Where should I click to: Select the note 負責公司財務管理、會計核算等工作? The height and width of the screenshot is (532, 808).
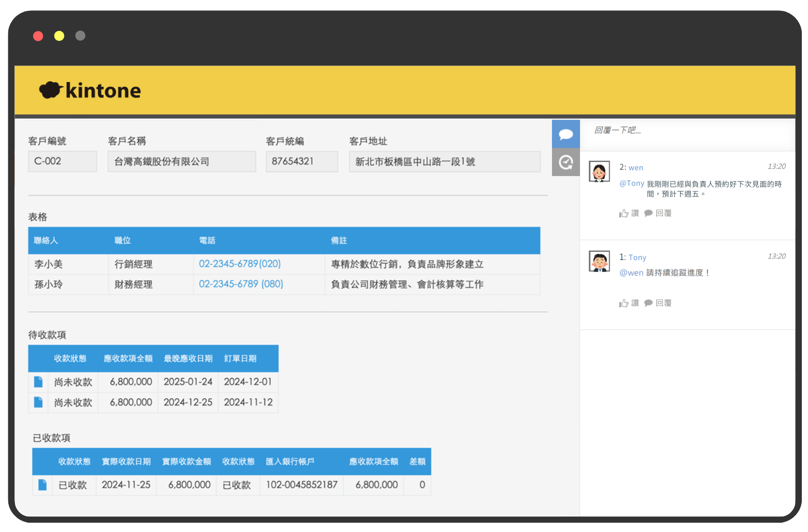(432, 284)
